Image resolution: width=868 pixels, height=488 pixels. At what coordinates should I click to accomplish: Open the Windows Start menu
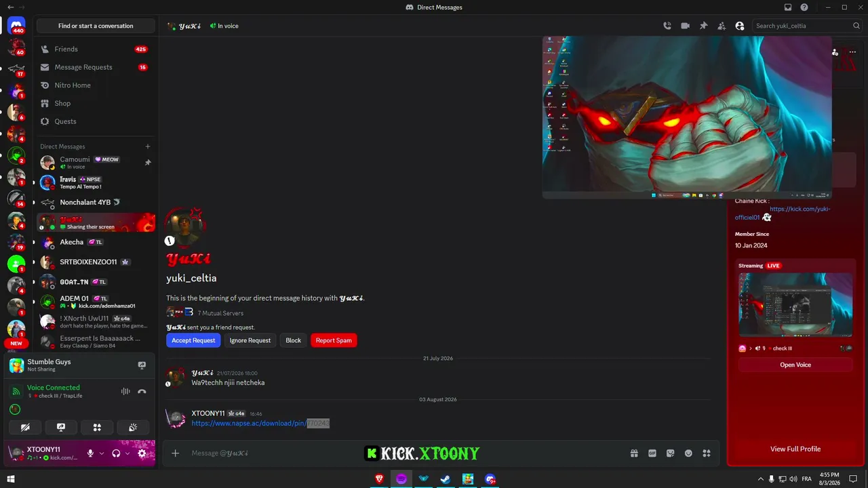click(x=11, y=479)
